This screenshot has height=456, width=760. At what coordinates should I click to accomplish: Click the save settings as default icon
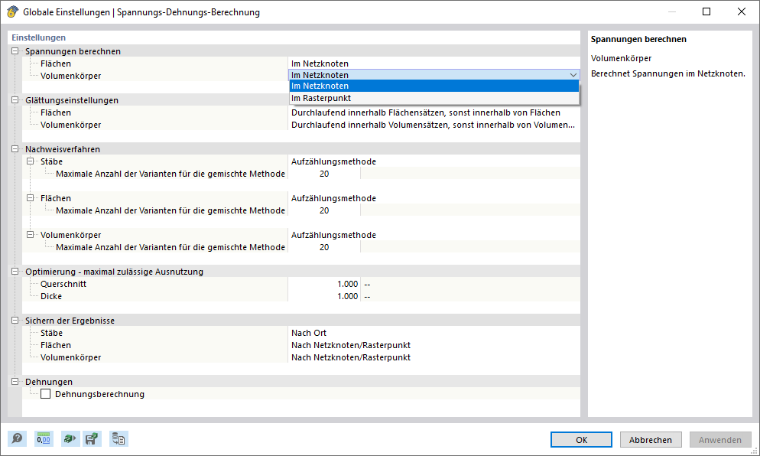[x=92, y=439]
